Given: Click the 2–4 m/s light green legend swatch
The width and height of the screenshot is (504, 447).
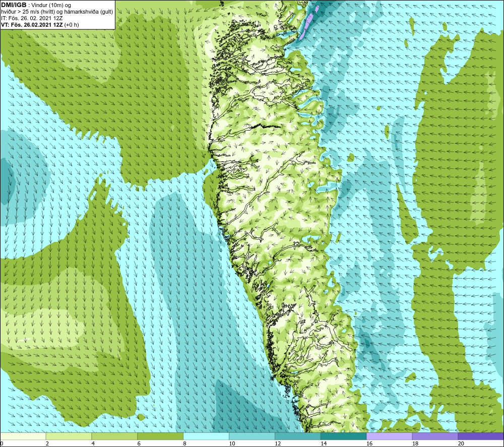Looking at the screenshot, I should (x=69, y=436).
